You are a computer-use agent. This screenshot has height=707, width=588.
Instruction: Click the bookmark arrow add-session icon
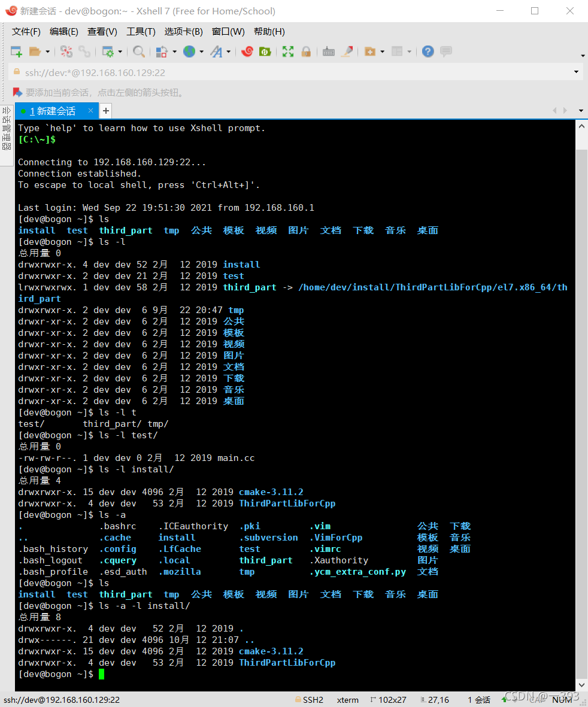pyautogui.click(x=17, y=92)
